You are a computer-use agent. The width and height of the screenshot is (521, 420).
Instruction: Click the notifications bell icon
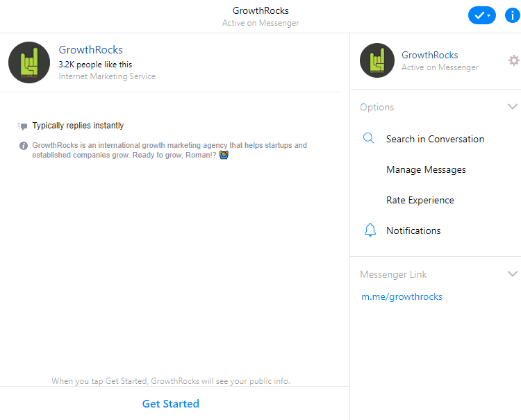point(370,230)
